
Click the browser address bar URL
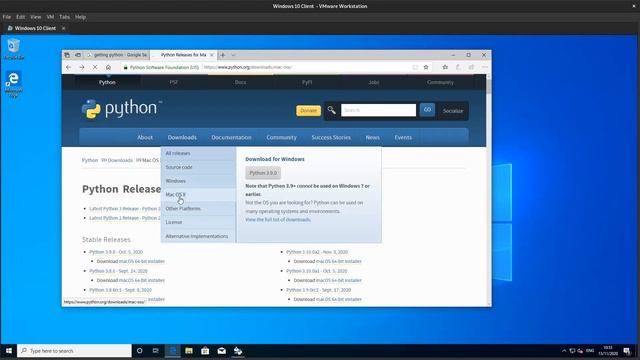tap(247, 67)
